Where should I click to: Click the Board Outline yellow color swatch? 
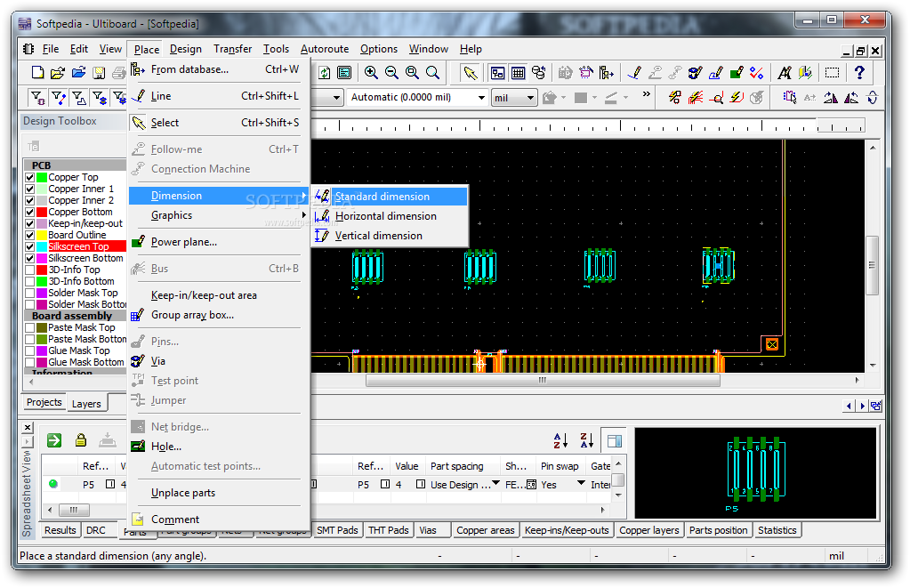coord(42,235)
